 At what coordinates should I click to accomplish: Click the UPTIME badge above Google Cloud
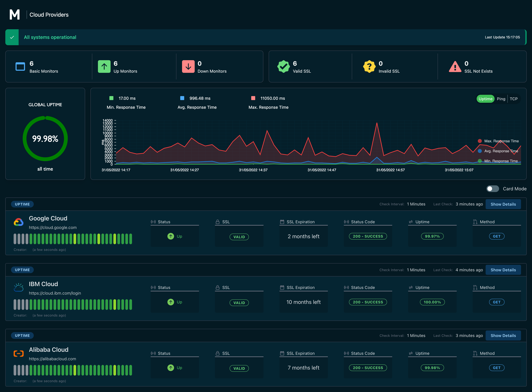pyautogui.click(x=22, y=204)
